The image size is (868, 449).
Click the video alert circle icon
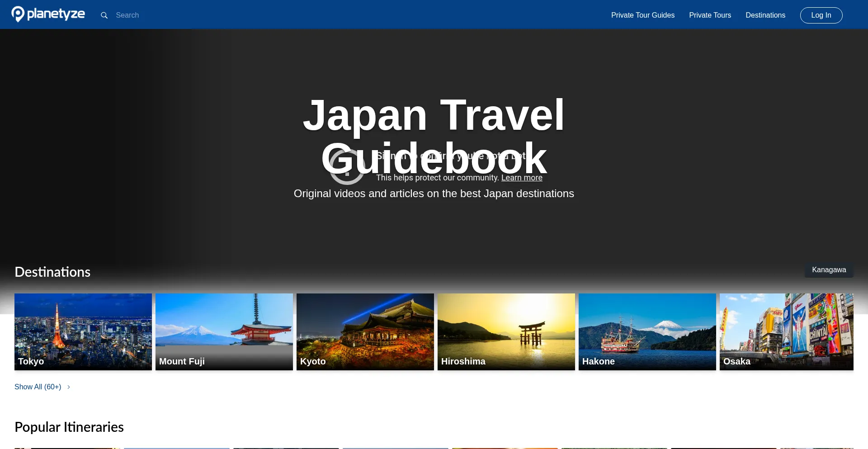(x=347, y=167)
